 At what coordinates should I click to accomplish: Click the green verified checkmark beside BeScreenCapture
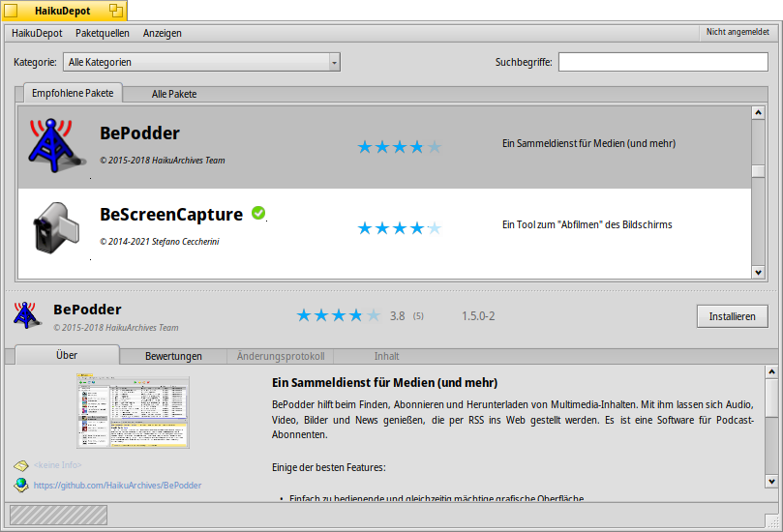tap(258, 213)
